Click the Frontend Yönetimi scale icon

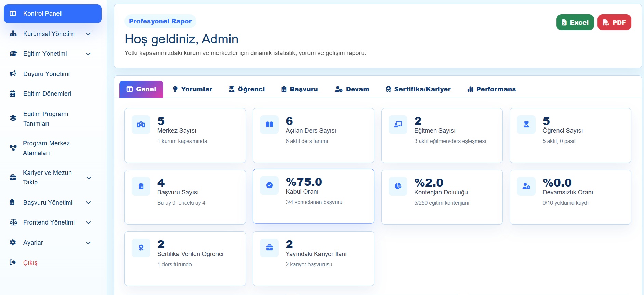point(13,222)
